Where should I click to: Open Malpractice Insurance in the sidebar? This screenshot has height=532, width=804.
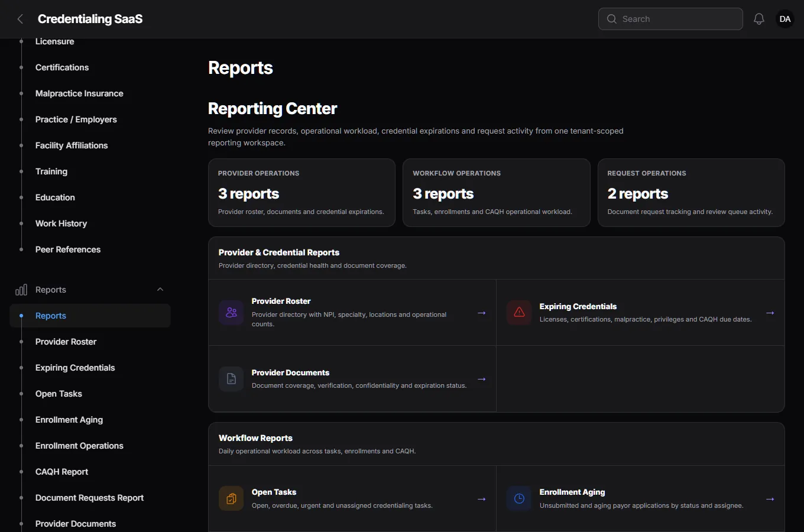(79, 93)
